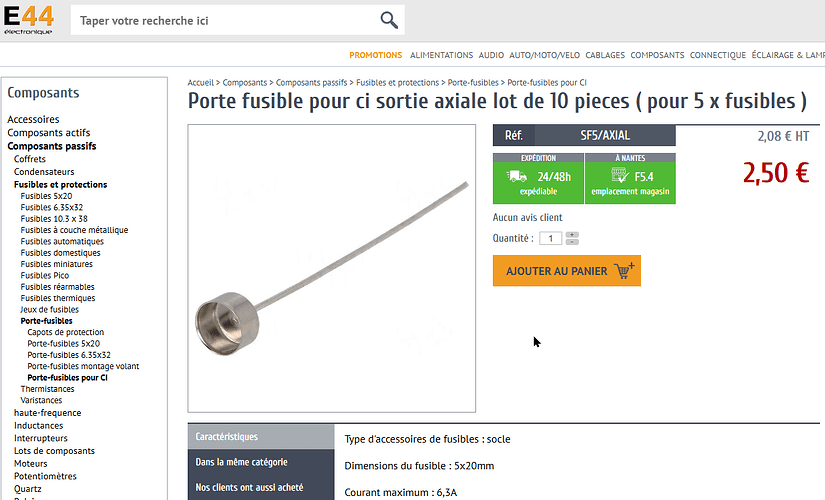This screenshot has height=500, width=825.
Task: Click the store location F5.4 icon
Action: click(620, 175)
